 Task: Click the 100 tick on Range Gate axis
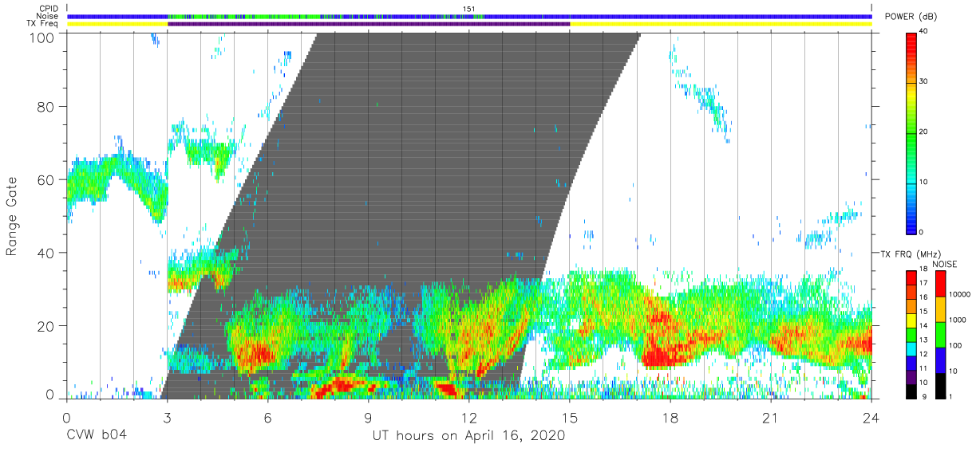pos(43,37)
